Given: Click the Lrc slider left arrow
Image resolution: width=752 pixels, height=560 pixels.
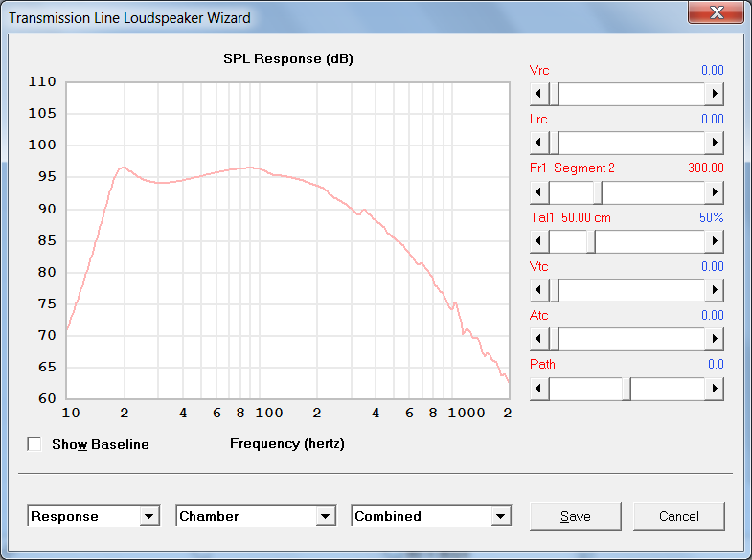Looking at the screenshot, I should 539,143.
